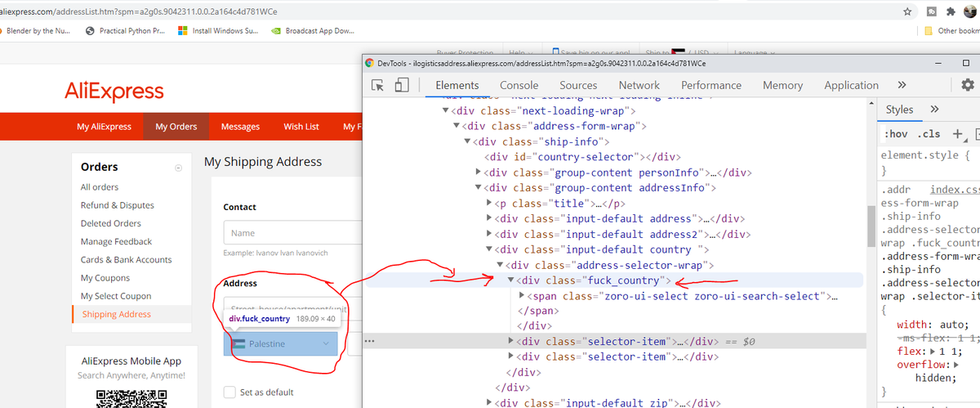Show more DevTools panel tabs chevron
Viewport: 980px width, 408px height.
[x=902, y=85]
